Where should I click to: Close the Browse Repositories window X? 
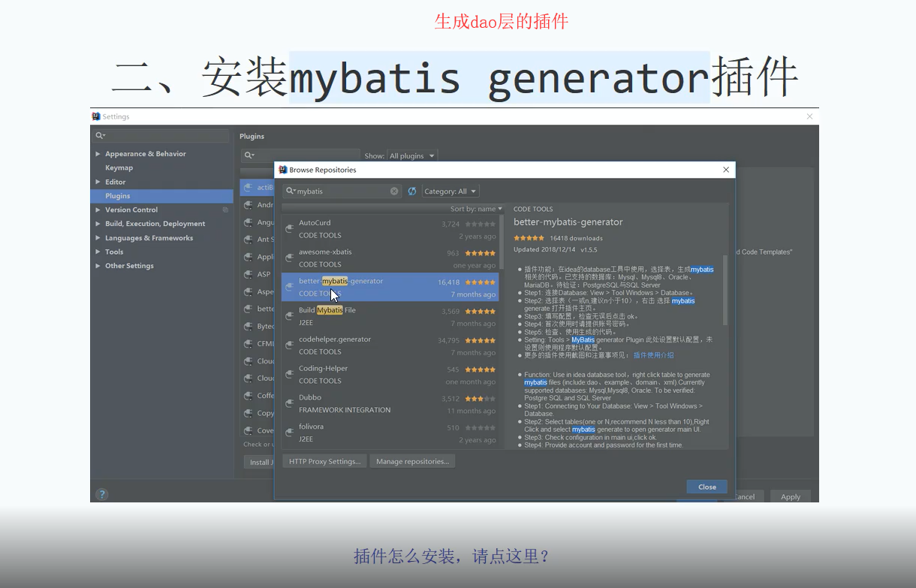(x=726, y=170)
